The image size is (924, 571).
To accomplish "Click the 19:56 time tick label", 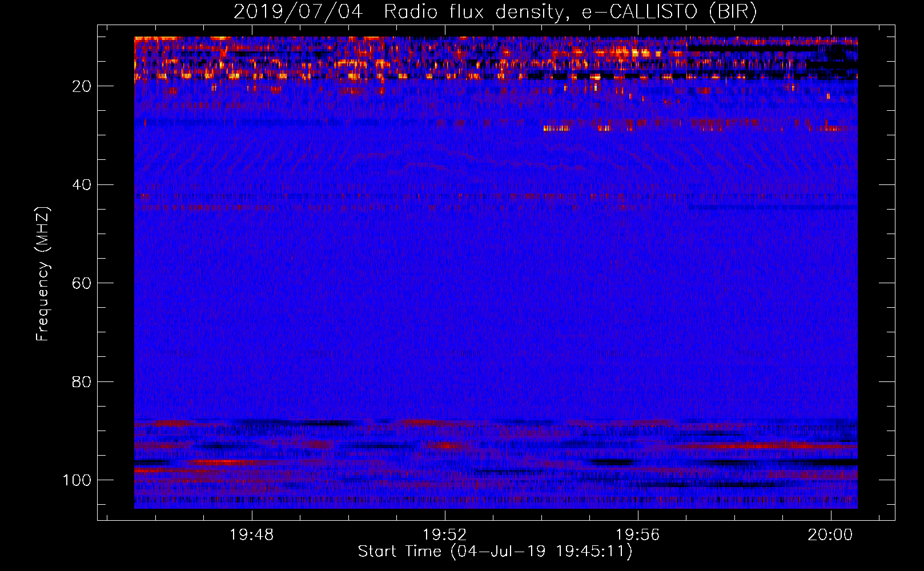I will pos(637,534).
